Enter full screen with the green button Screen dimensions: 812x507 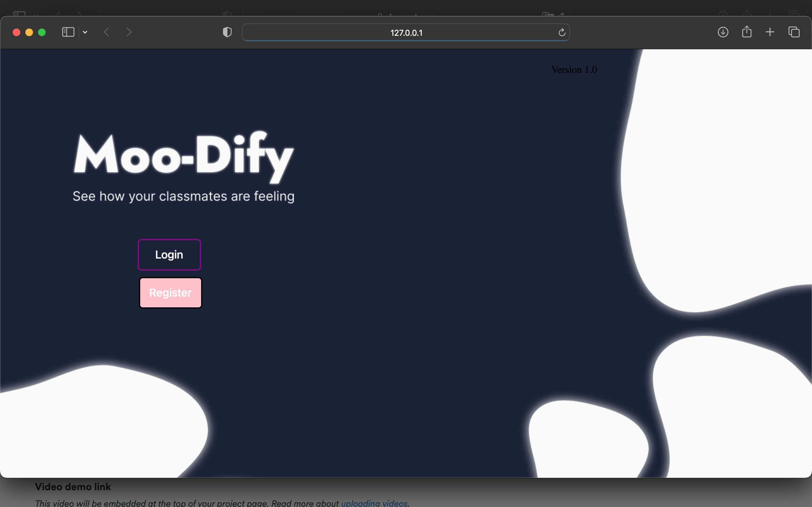(x=42, y=32)
